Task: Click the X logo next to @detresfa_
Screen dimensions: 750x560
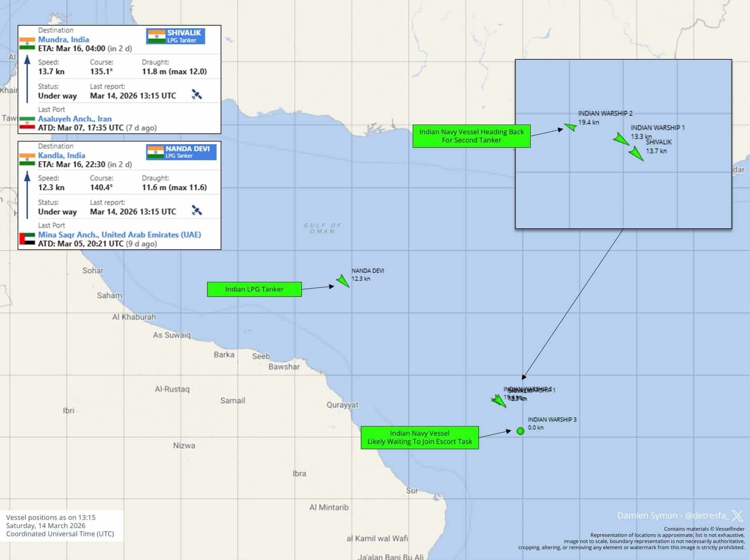Action: [x=737, y=515]
